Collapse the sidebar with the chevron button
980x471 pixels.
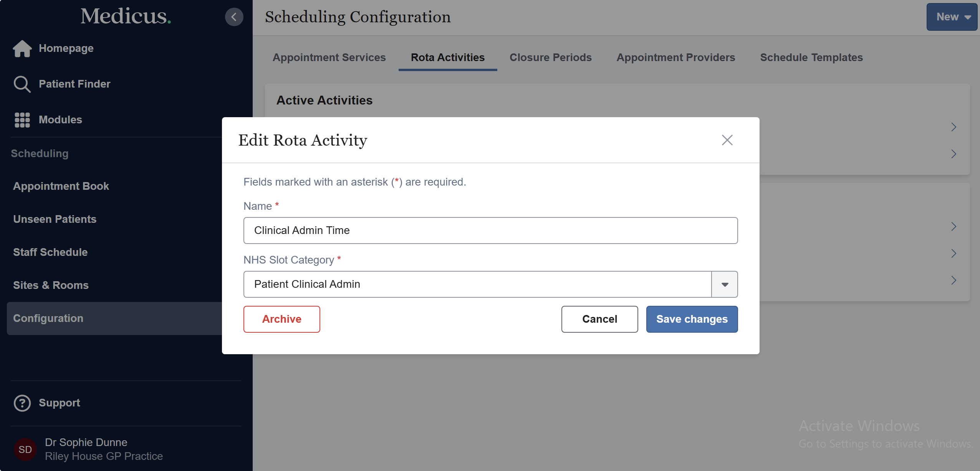click(234, 17)
